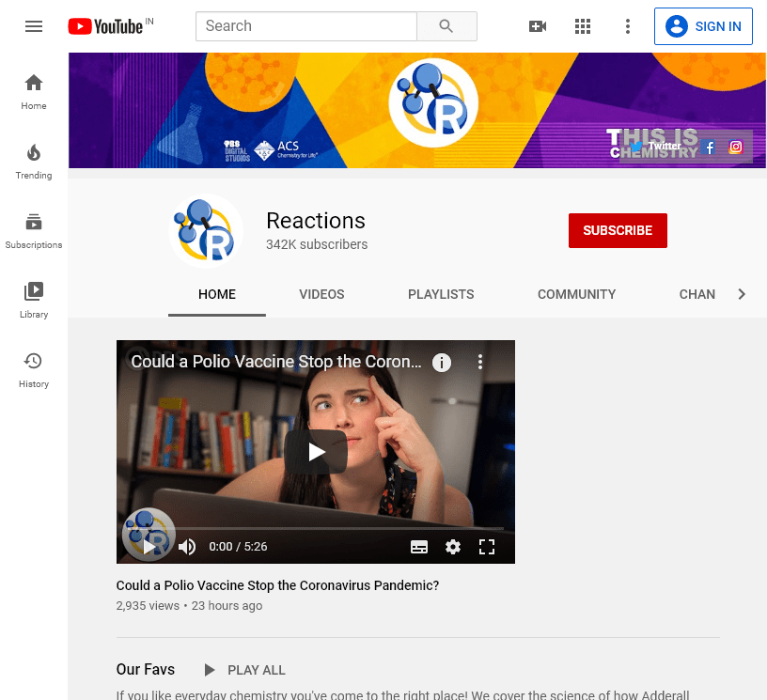
Task: Mute the video volume
Action: tap(187, 547)
